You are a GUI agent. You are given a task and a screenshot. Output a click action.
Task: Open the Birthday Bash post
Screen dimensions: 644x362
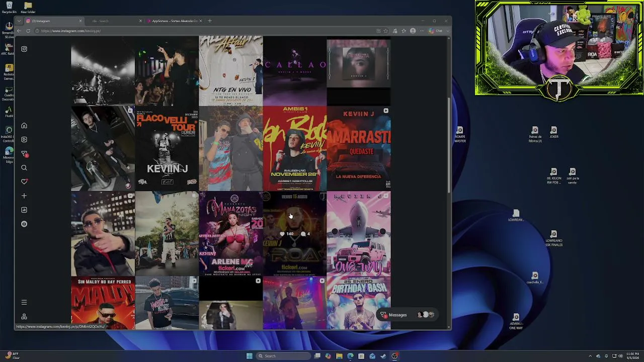click(358, 303)
